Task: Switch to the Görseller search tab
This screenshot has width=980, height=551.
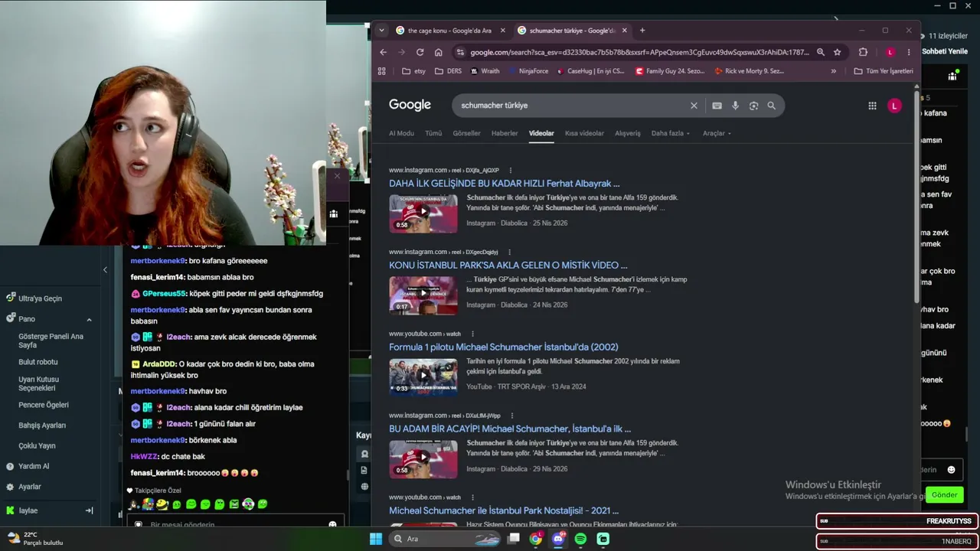Action: pos(466,133)
